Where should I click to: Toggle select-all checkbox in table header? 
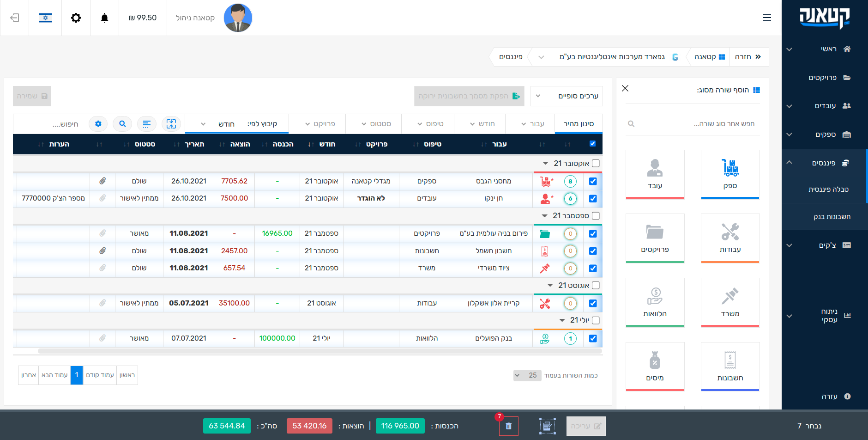tap(592, 144)
